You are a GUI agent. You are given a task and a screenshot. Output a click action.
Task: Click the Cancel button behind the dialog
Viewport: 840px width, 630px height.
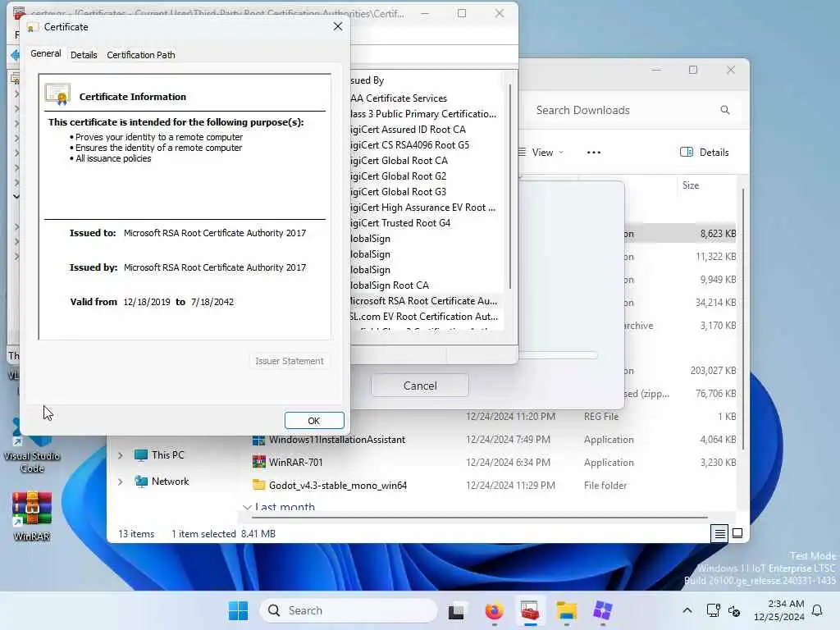point(420,386)
